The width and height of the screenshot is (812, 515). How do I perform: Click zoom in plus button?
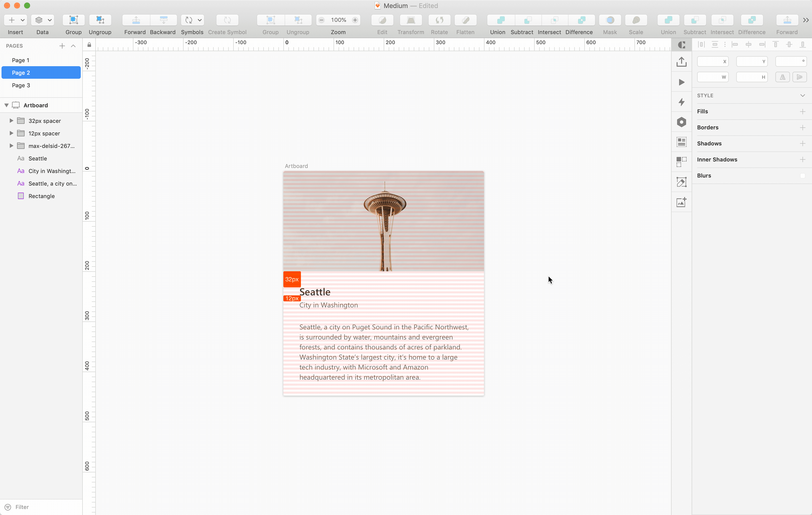point(355,20)
